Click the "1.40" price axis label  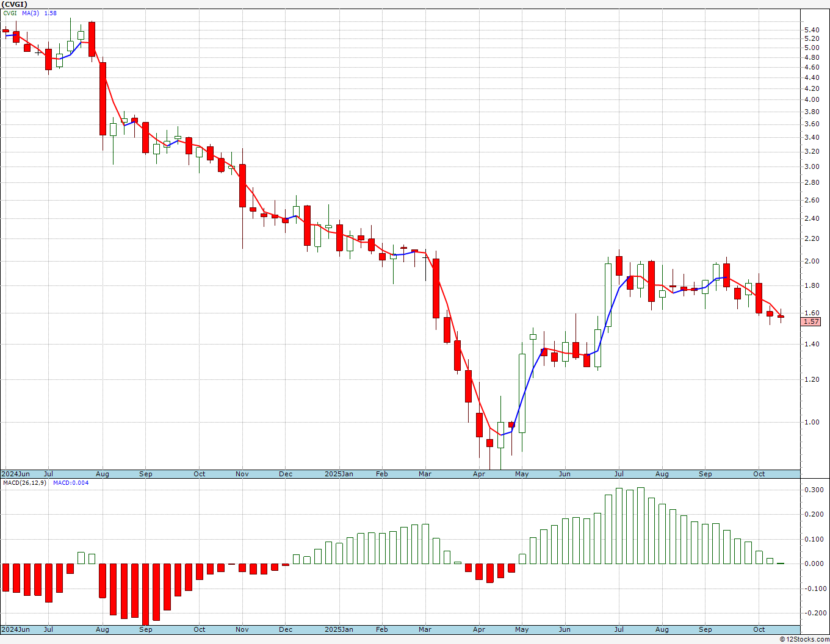pos(812,344)
